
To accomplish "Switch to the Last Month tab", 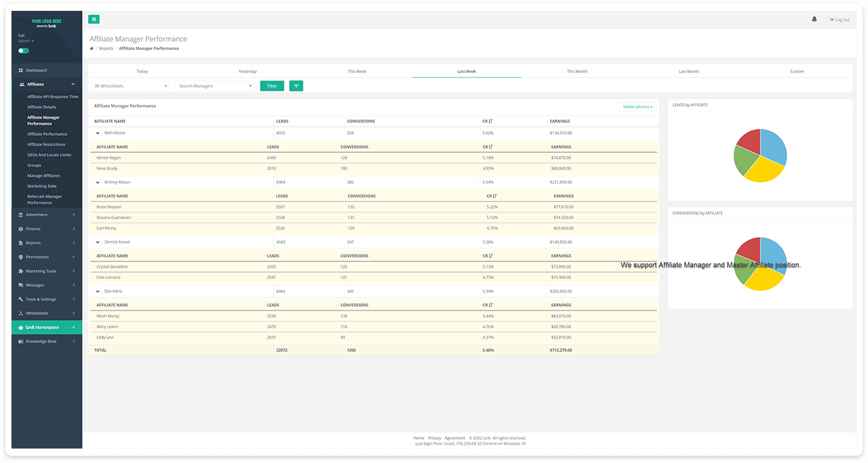I will [x=689, y=71].
